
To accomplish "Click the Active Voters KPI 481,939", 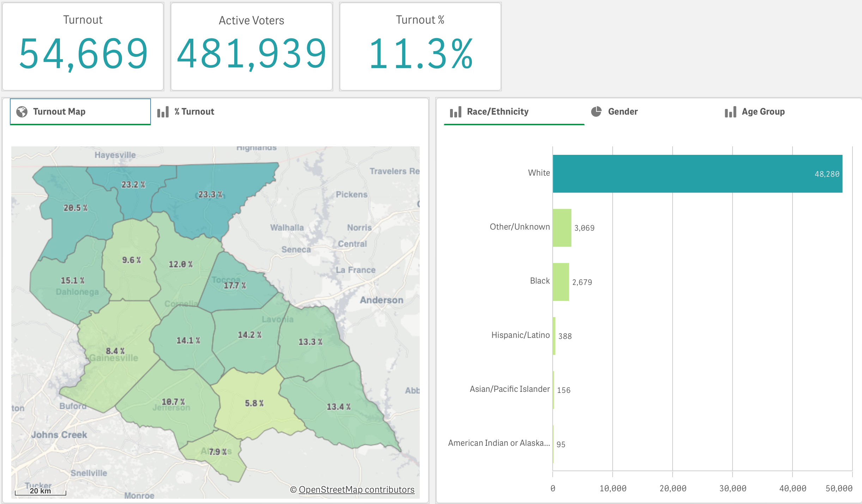I will [x=251, y=54].
